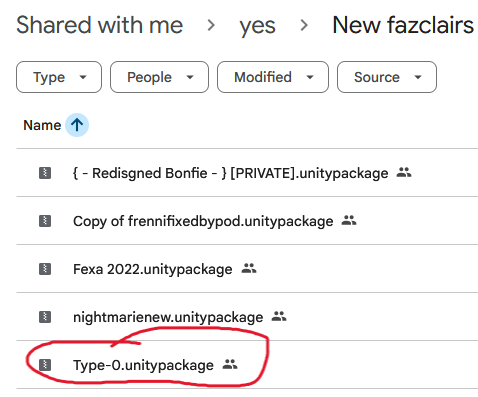Viewport: 478px width, 397px height.
Task: Click shared people icon on Type-0 row
Action: point(230,364)
